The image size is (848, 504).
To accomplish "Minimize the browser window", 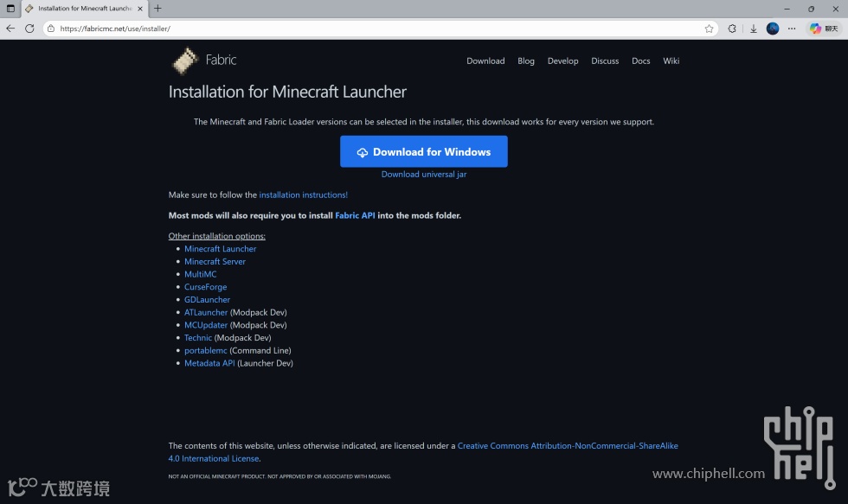I will (x=787, y=9).
